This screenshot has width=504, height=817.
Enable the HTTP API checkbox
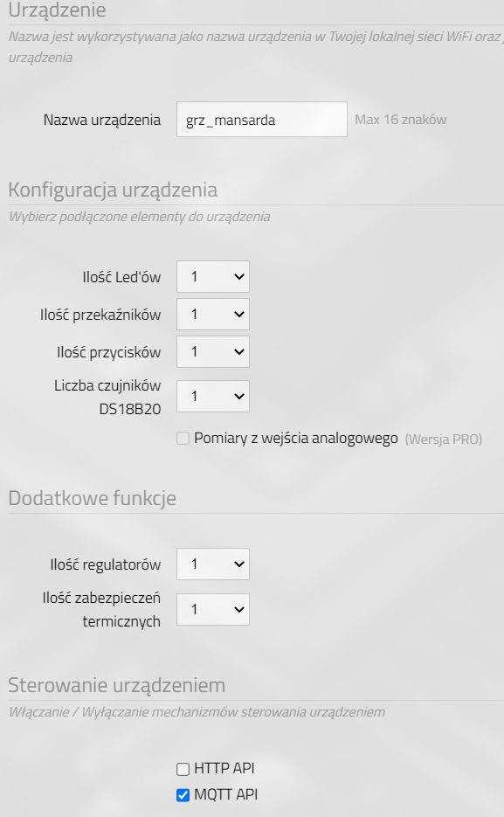[x=183, y=769]
